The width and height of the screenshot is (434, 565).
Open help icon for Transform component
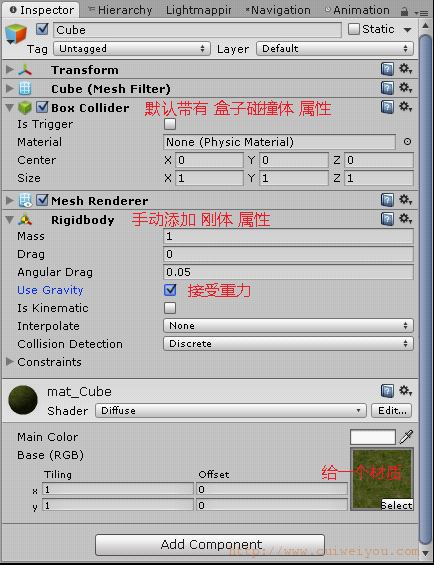(x=387, y=69)
